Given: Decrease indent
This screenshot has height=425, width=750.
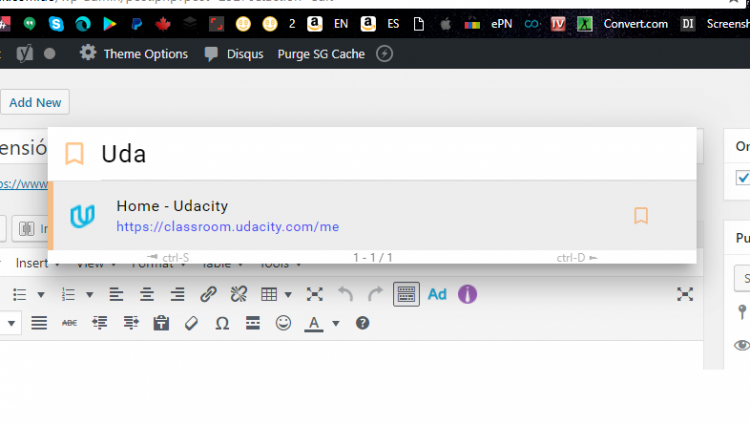Looking at the screenshot, I should point(99,323).
